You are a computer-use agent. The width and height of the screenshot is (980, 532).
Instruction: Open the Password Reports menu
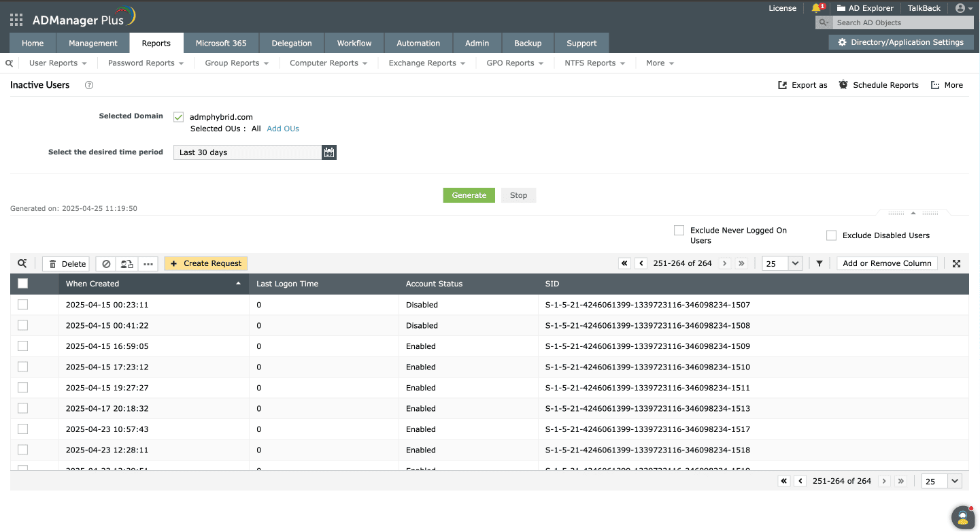145,63
